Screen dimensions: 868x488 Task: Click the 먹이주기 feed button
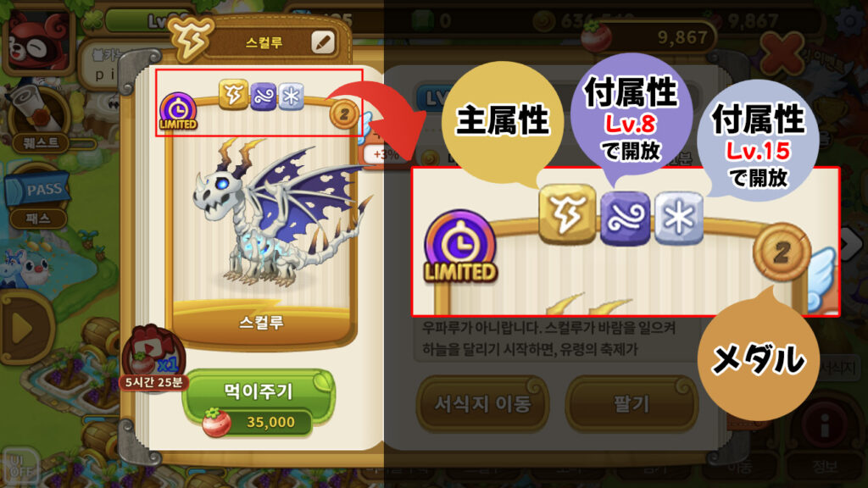[259, 404]
